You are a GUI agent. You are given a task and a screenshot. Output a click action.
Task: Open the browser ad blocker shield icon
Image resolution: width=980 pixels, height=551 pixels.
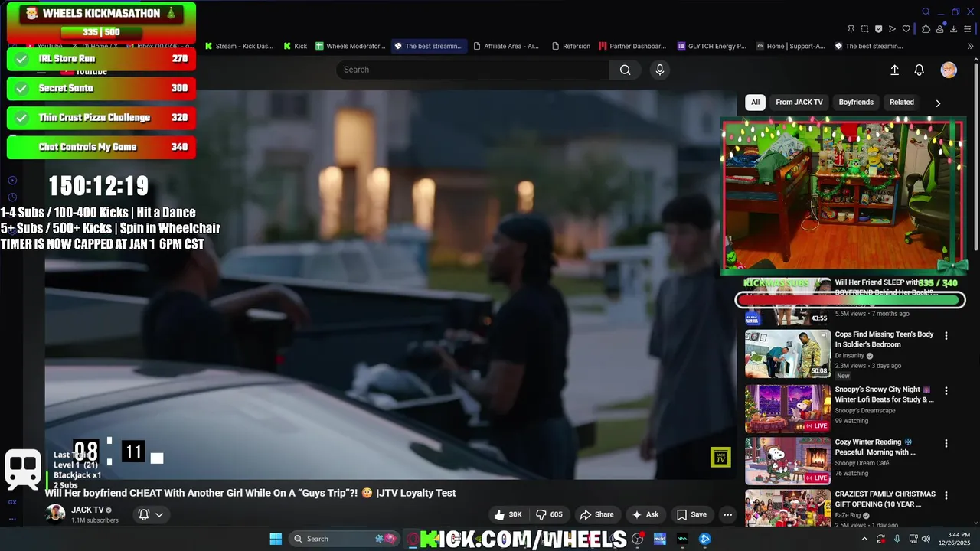878,29
